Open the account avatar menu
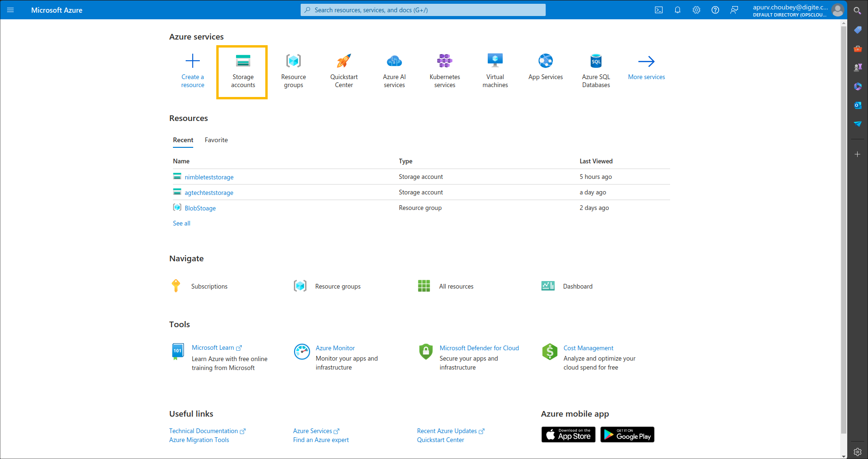This screenshot has width=868, height=459. click(x=838, y=9)
